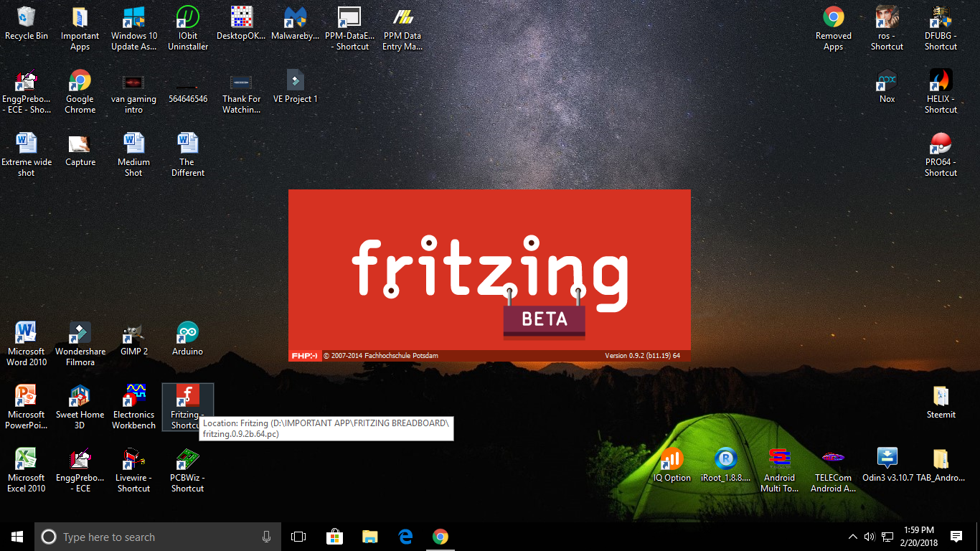Select the Google Chrome desktop icon
Viewport: 980px width, 551px height.
[x=80, y=92]
